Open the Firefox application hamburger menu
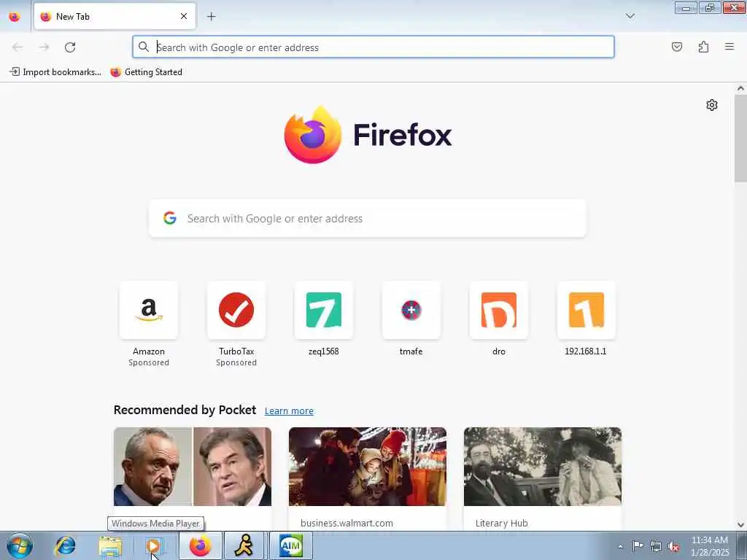 click(x=729, y=47)
